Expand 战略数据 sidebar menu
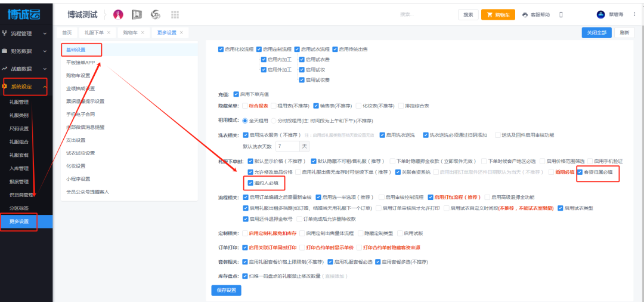Viewport: 644px width, 302px height. tap(26, 69)
